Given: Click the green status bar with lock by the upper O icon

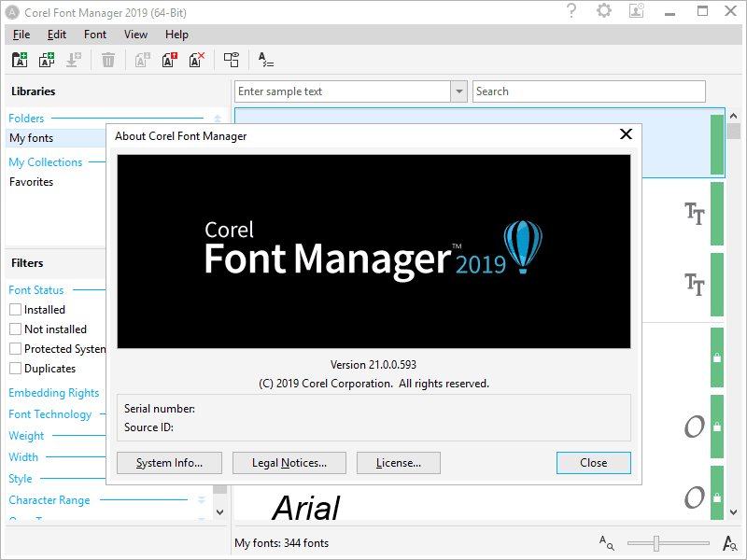Looking at the screenshot, I should tap(717, 427).
